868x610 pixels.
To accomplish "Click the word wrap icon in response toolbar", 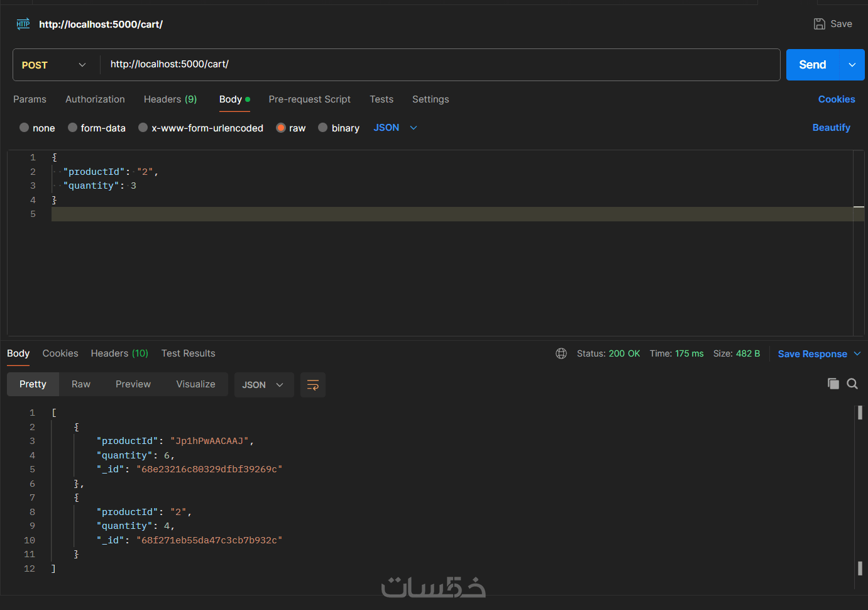I will pos(312,385).
